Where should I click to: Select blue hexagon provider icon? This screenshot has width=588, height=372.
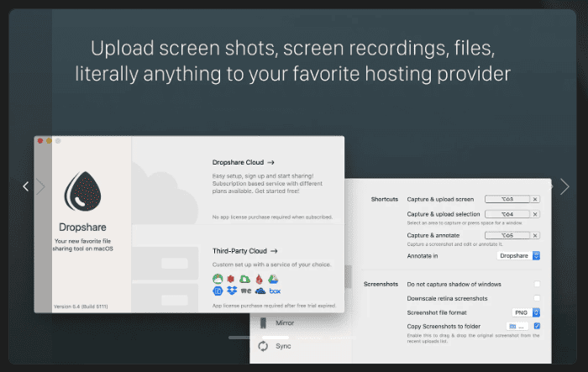click(x=218, y=291)
